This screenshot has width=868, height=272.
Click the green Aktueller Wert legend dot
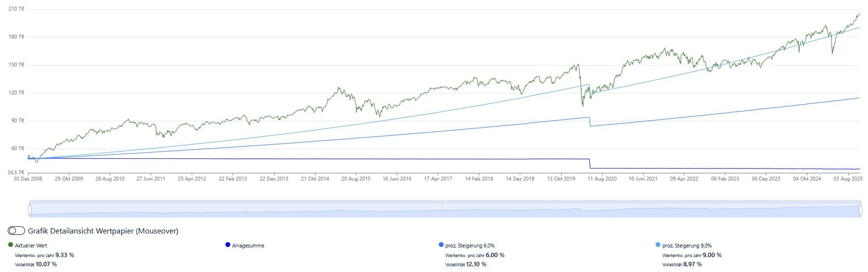tap(11, 245)
